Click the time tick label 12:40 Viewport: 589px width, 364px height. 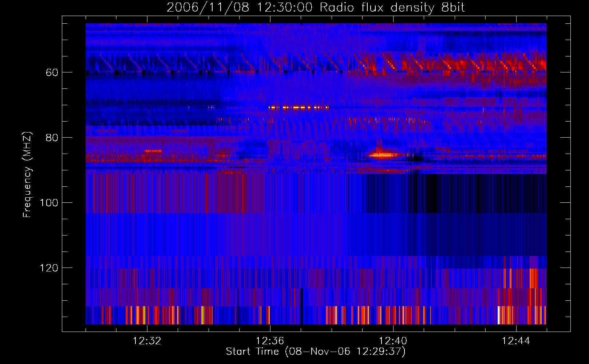pyautogui.click(x=393, y=341)
